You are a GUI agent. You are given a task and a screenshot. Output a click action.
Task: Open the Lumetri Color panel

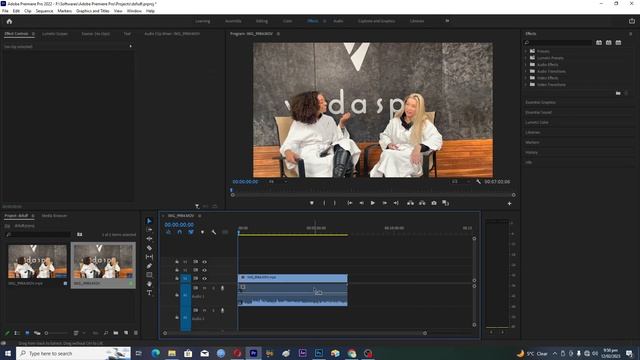pyautogui.click(x=537, y=122)
